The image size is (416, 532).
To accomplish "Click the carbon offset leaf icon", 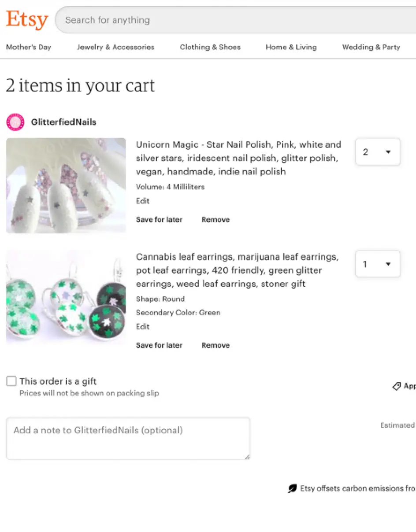I will (292, 488).
